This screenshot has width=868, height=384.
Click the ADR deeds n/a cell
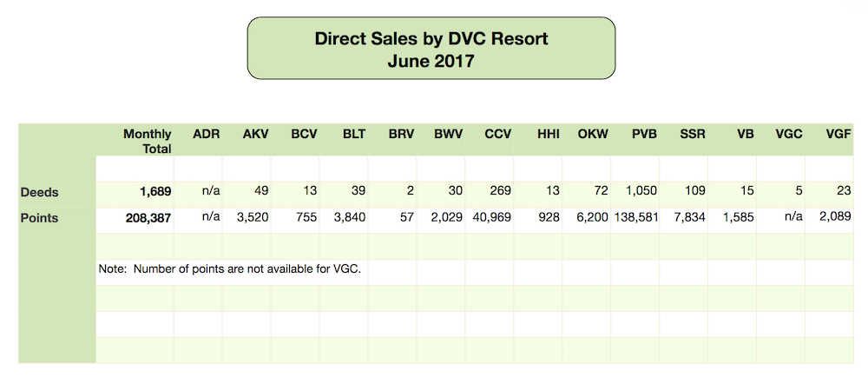[x=210, y=191]
